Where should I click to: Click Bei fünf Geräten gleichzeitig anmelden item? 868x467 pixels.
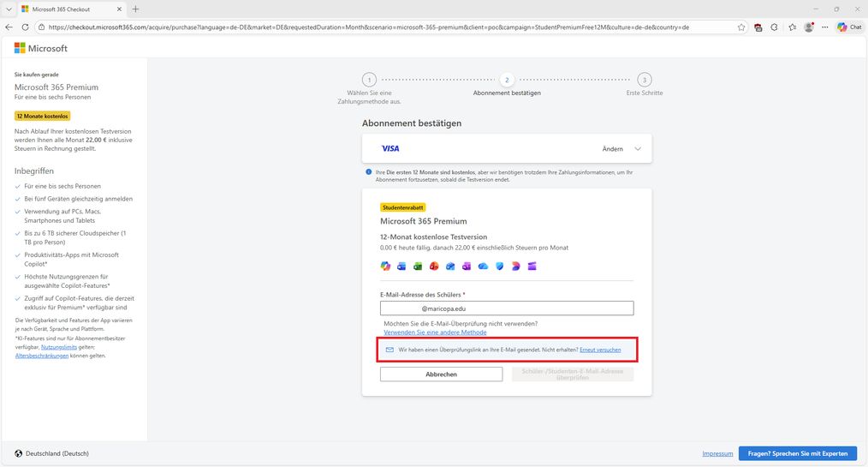coord(78,199)
